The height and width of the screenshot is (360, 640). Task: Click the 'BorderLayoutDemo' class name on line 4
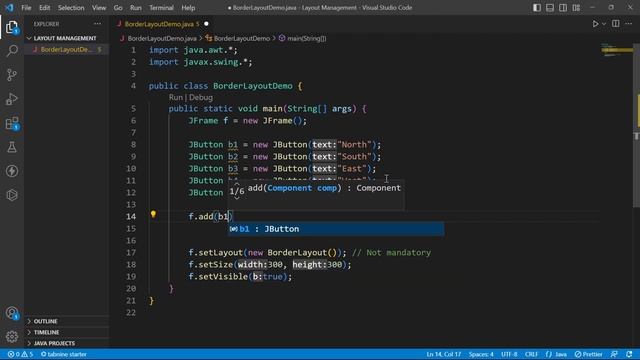click(253, 86)
